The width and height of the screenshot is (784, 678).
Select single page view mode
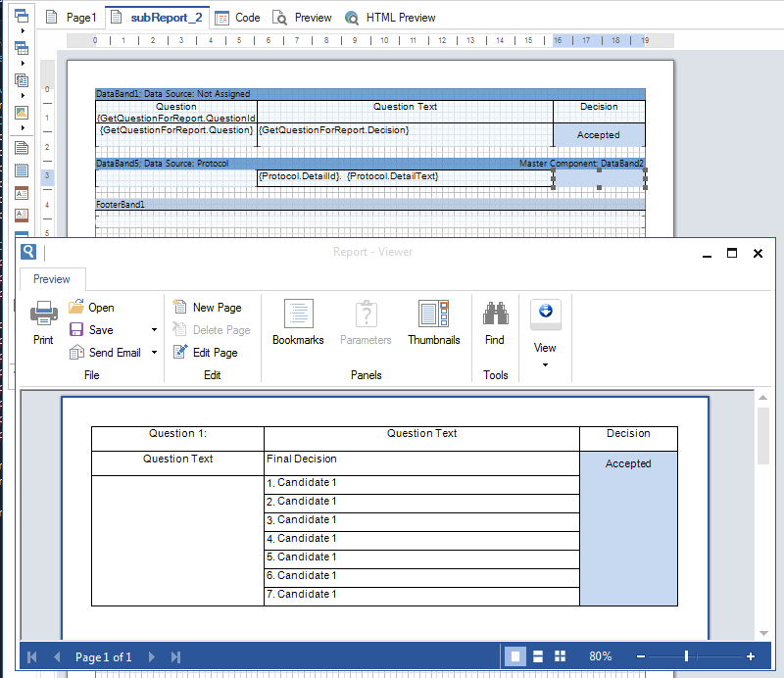coord(515,656)
